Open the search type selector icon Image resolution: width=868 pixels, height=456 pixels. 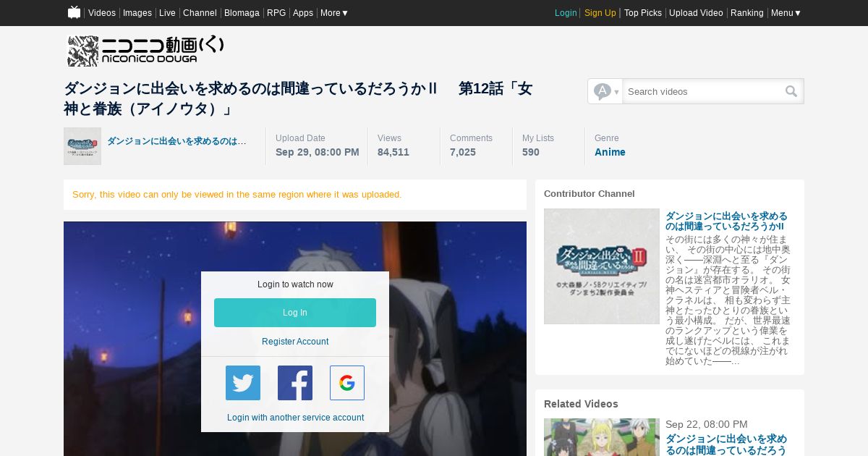click(605, 91)
